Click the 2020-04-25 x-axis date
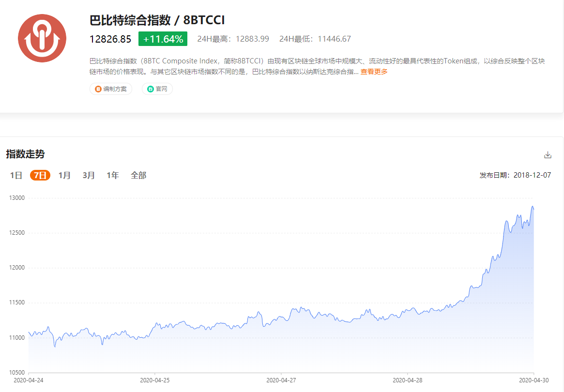The image size is (564, 392). click(154, 380)
